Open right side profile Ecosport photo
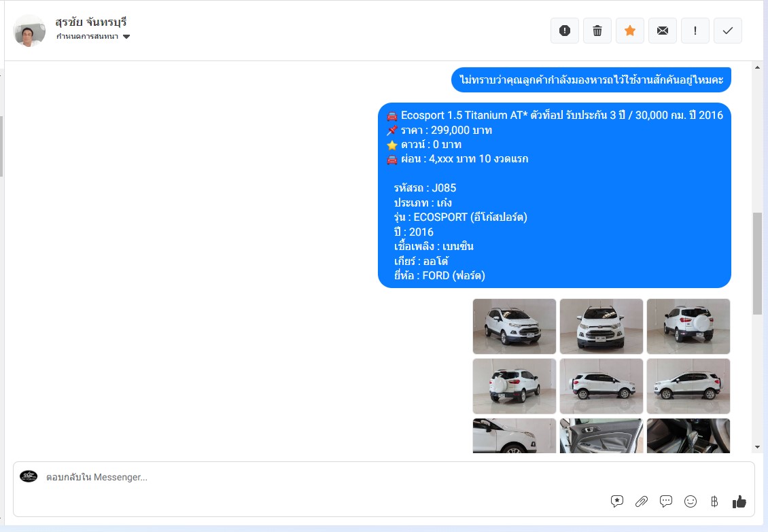This screenshot has width=768, height=532. point(688,386)
